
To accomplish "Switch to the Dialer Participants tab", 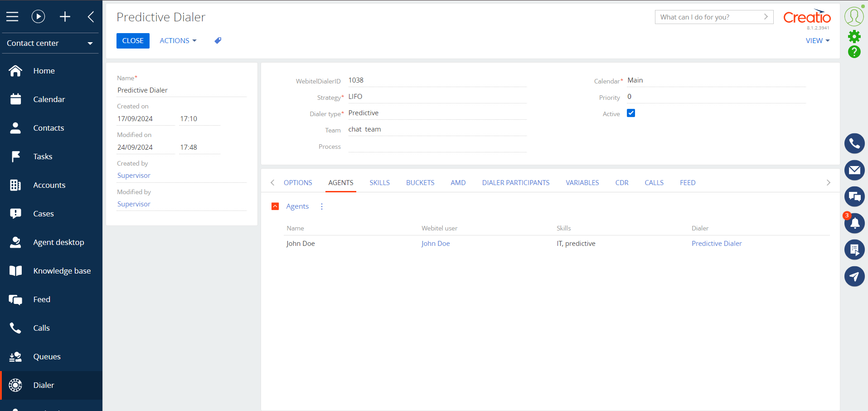I will tap(516, 183).
